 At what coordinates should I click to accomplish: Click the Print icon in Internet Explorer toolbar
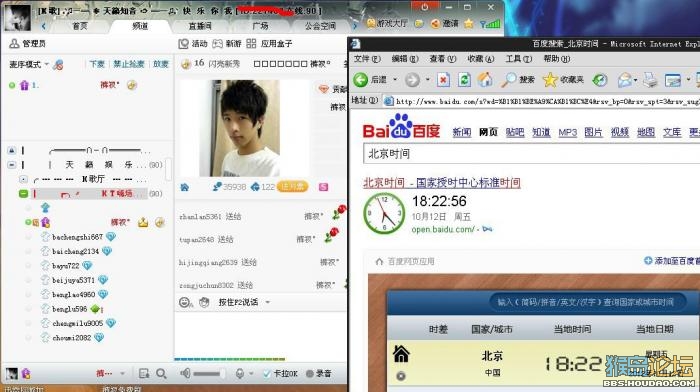click(x=650, y=80)
